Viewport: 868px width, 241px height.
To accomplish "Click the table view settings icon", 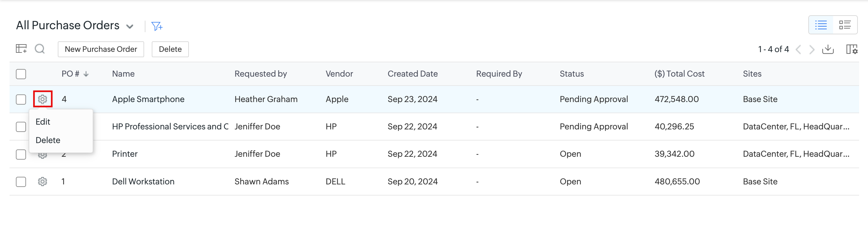I will click(x=21, y=49).
